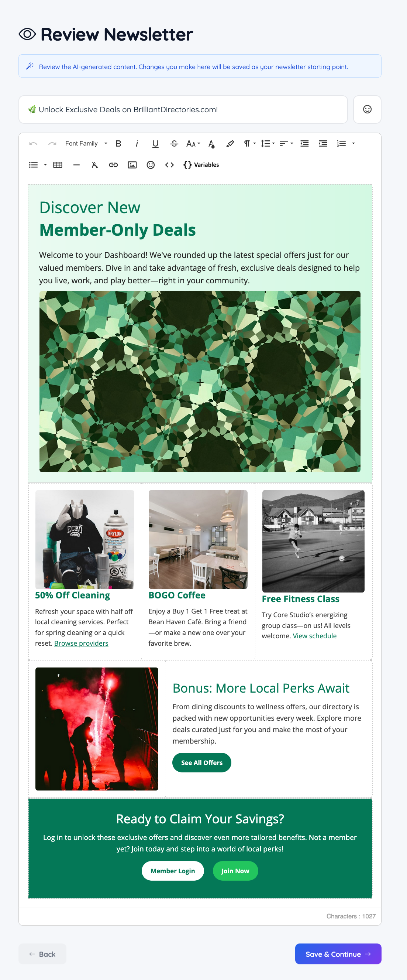Insert a table using the table icon

58,165
